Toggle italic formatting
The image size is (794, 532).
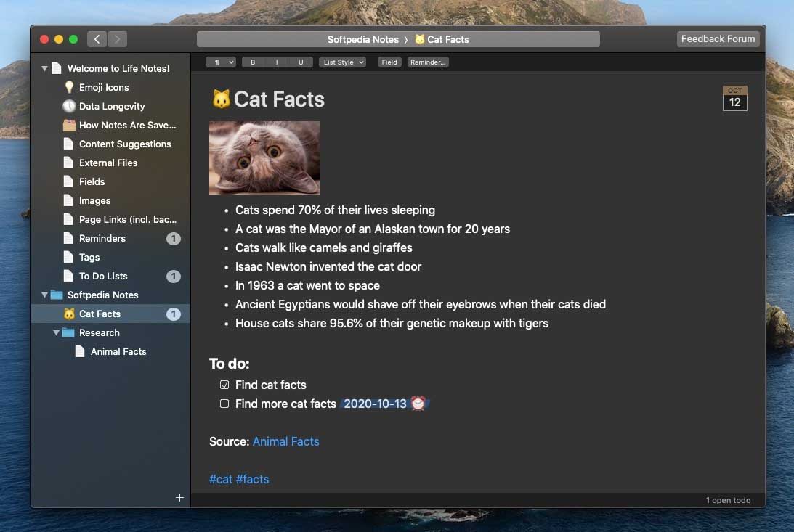pos(277,62)
